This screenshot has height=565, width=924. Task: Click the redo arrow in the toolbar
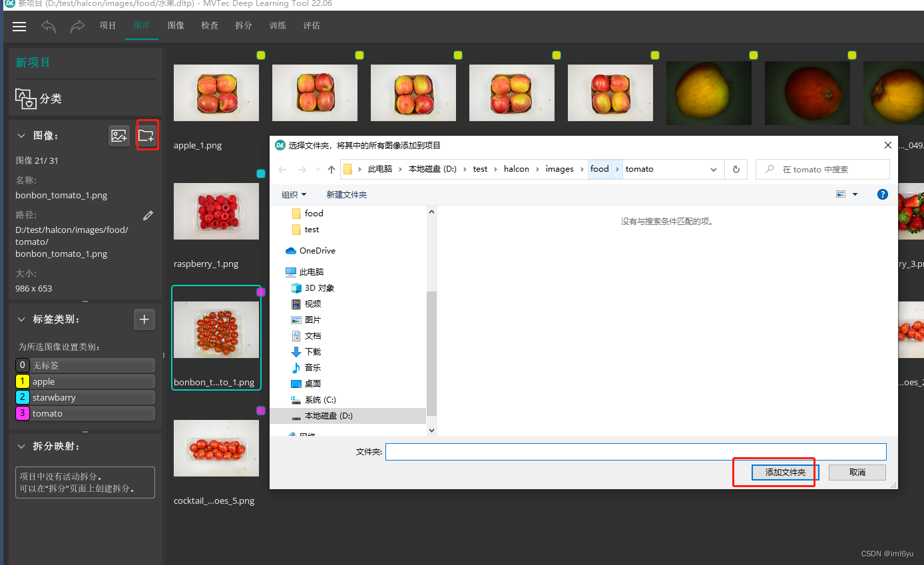(x=77, y=27)
